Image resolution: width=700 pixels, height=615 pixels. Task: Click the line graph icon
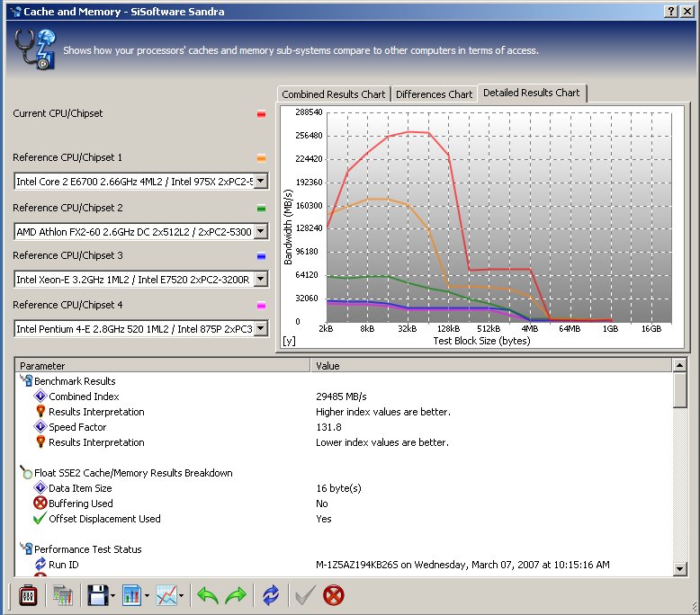[x=166, y=595]
